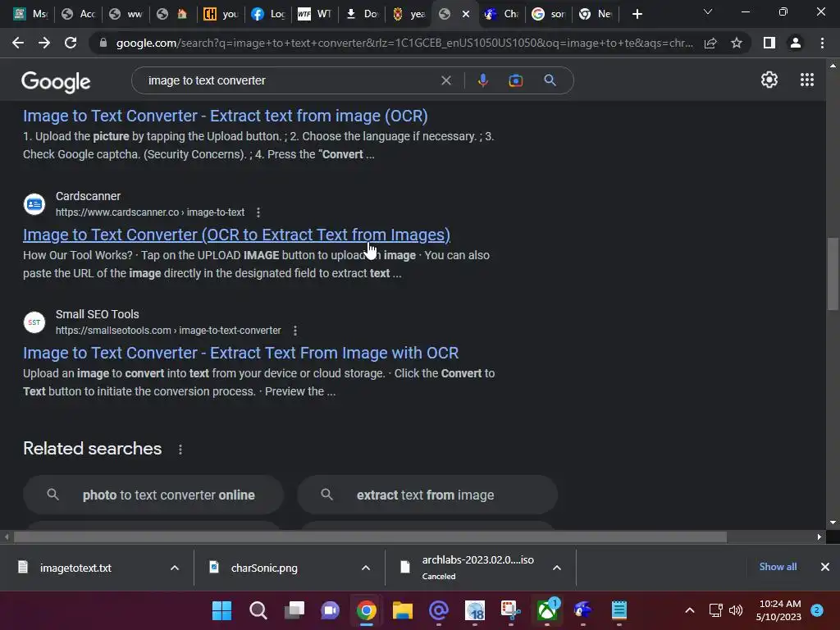Image resolution: width=840 pixels, height=630 pixels.
Task: Click into the Google search input
Action: (x=290, y=80)
